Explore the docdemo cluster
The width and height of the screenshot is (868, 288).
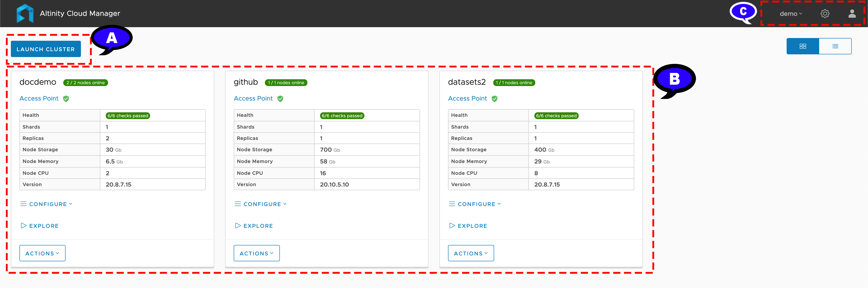[x=40, y=226]
